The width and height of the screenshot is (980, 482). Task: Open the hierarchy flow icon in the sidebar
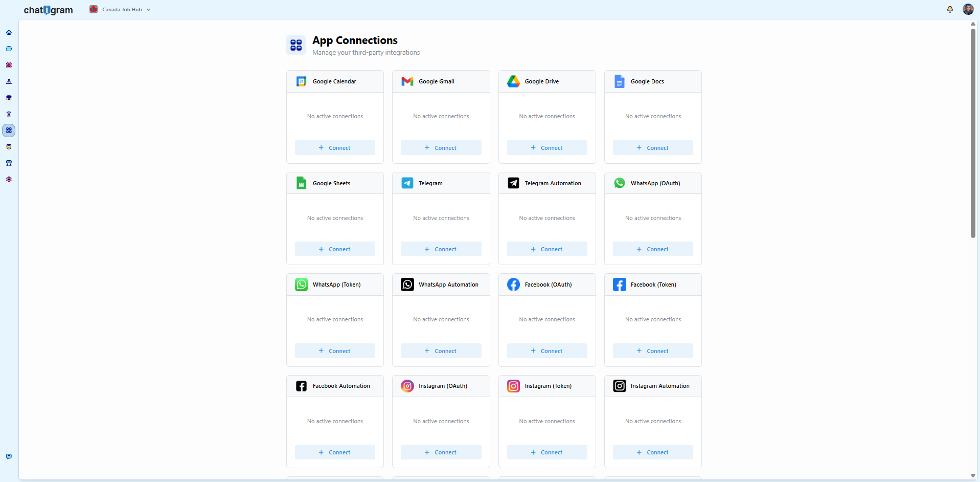pyautogui.click(x=9, y=81)
